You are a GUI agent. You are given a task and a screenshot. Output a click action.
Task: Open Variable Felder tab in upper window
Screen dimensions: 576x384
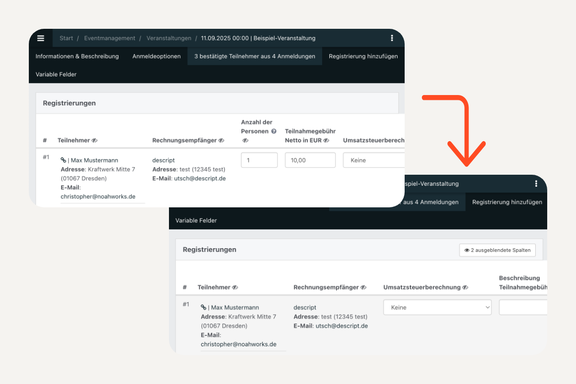click(x=56, y=74)
